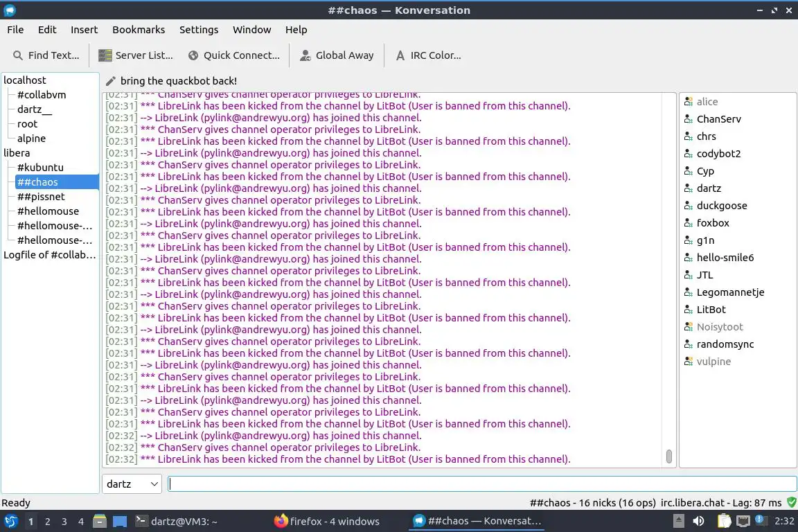The image size is (798, 532).
Task: Select the localhost server node
Action: 25,80
